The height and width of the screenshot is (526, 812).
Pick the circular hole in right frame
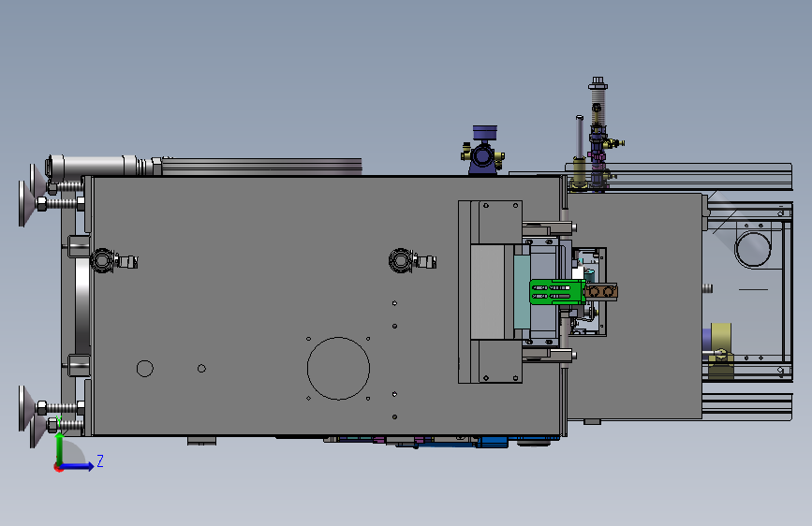coord(753,250)
